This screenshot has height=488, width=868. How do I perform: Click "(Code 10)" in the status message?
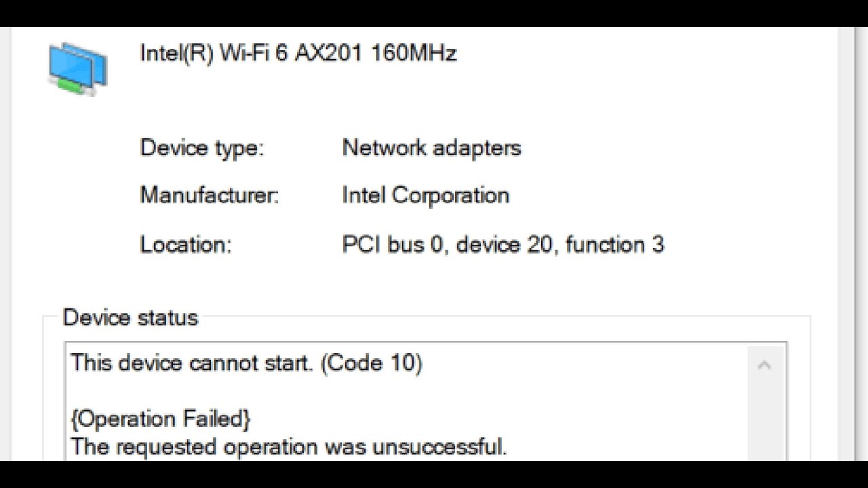[371, 364]
